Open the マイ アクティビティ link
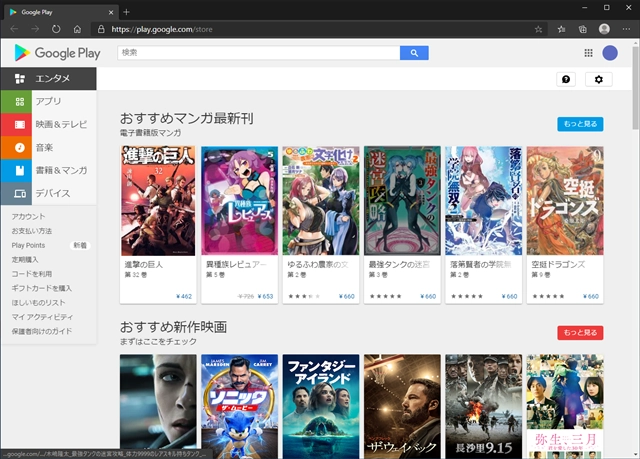This screenshot has width=640, height=459. (42, 317)
